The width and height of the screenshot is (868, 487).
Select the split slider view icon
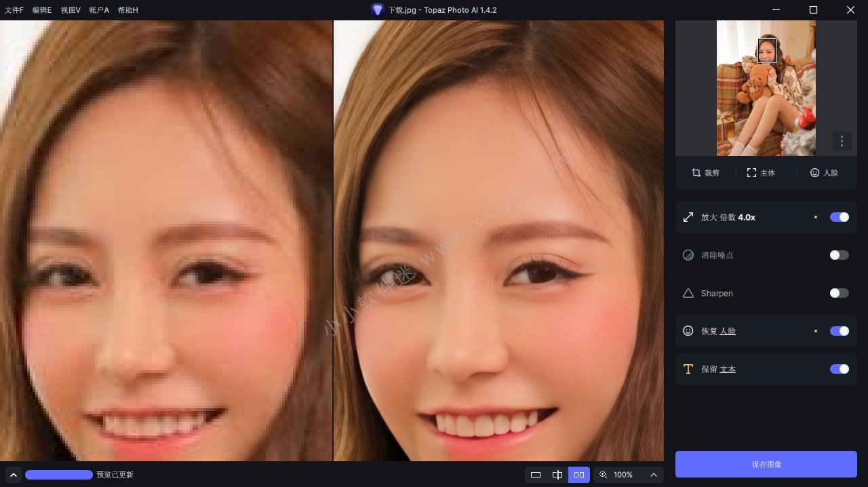tap(557, 475)
